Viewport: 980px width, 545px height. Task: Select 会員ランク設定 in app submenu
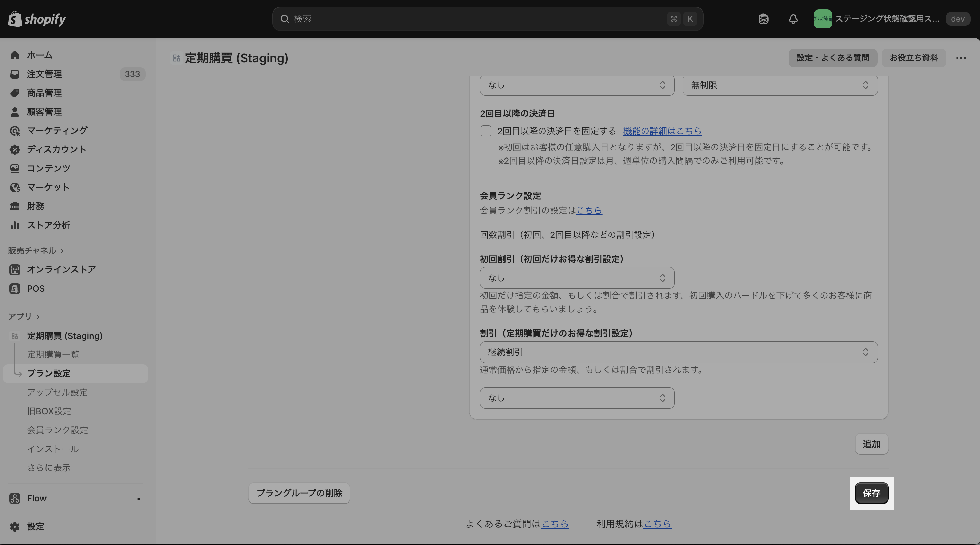[57, 430]
